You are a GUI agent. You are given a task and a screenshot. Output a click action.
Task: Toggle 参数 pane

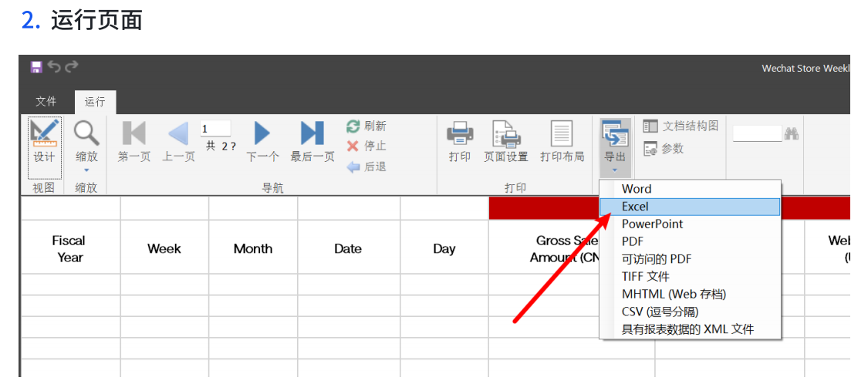[664, 148]
